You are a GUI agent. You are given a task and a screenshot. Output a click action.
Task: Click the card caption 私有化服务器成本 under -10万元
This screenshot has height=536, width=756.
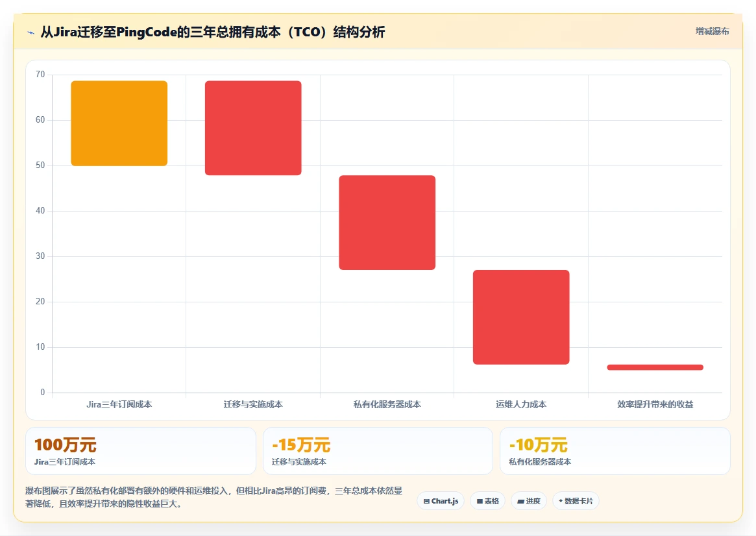coord(540,462)
